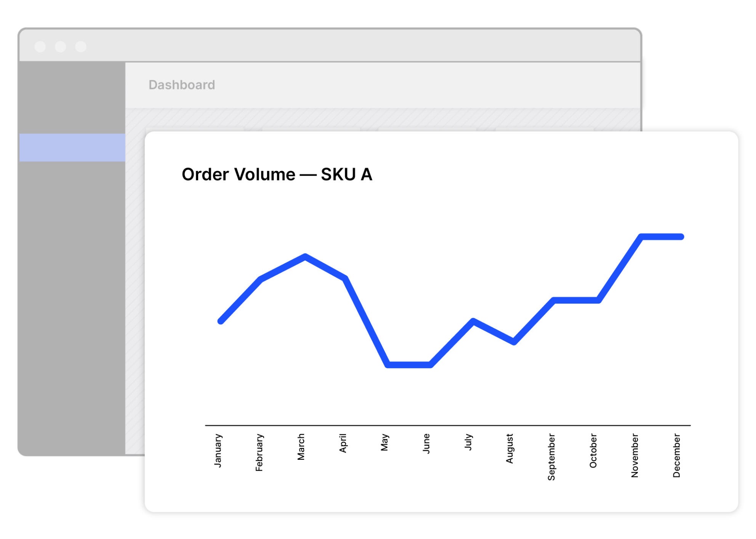Viewport: 756px width, 539px height.
Task: Click the third window control dot
Action: click(x=81, y=46)
